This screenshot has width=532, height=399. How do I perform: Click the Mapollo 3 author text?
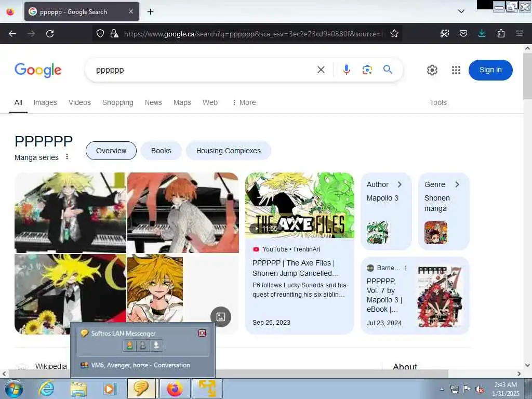(382, 198)
